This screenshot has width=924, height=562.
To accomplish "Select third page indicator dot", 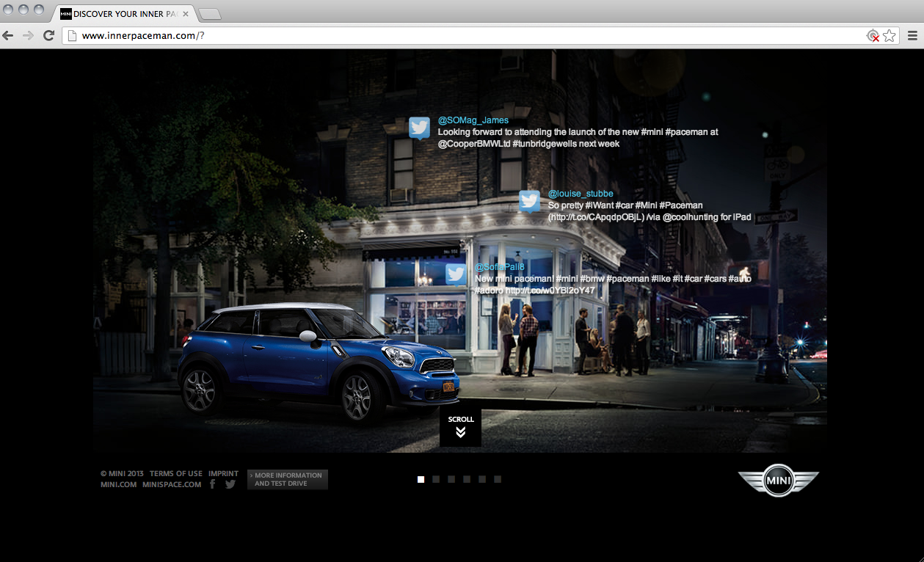I will [451, 479].
